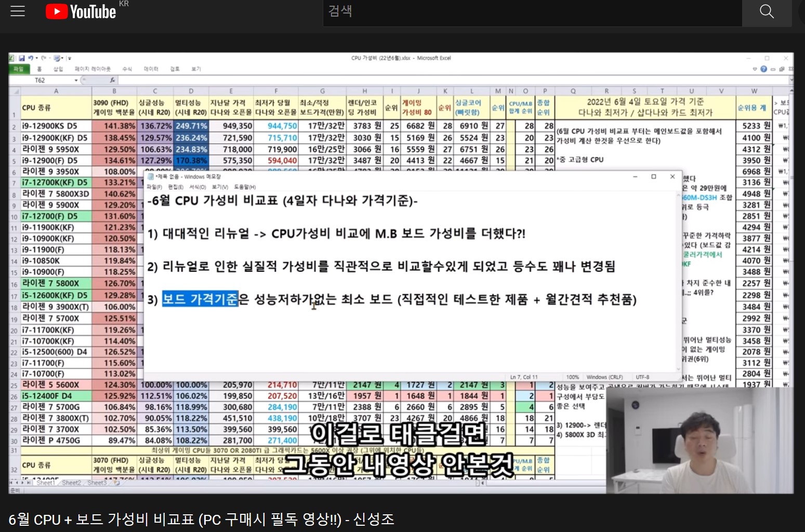This screenshot has width=805, height=532.
Task: Switch to the Excel 홈 ribbon tab
Action: [39, 69]
